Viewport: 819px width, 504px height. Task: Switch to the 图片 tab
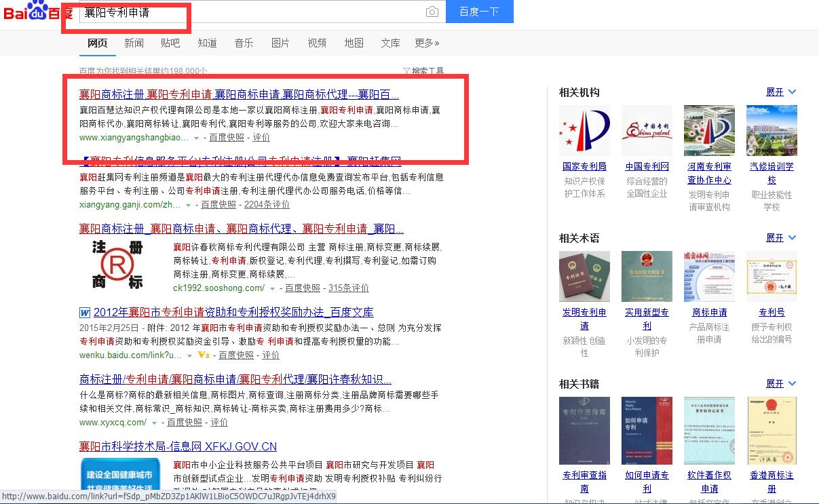[x=280, y=43]
